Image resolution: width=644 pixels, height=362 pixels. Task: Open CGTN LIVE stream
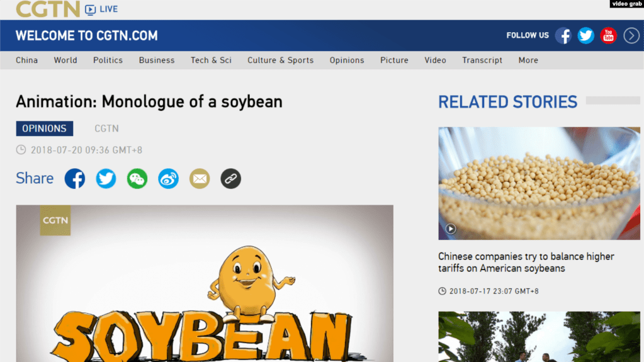[101, 9]
